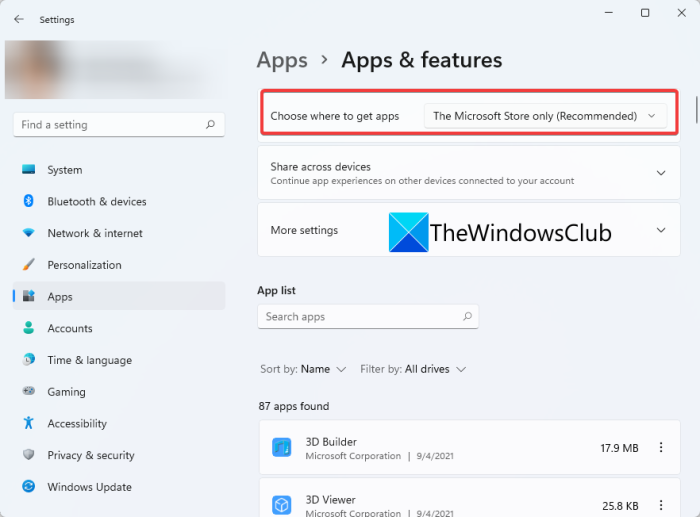Click the Bluetooth icon in sidebar

pyautogui.click(x=29, y=201)
